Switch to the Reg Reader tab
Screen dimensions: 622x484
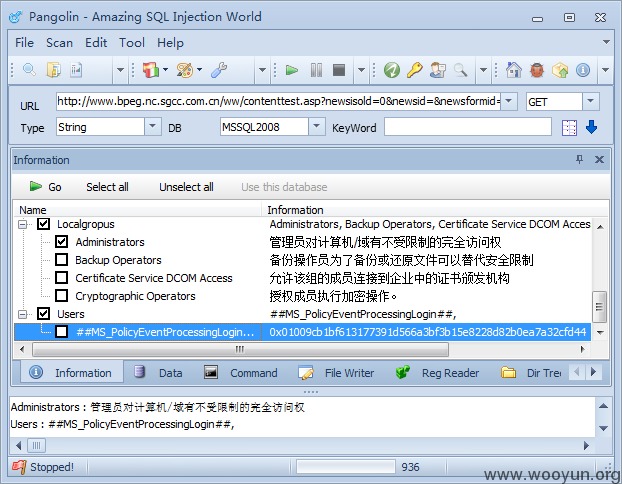(x=438, y=373)
